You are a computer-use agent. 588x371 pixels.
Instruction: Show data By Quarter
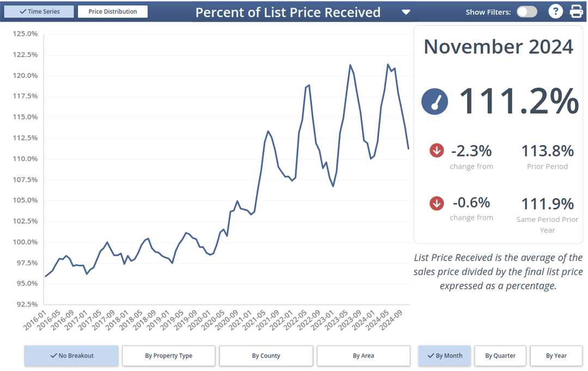tap(500, 356)
